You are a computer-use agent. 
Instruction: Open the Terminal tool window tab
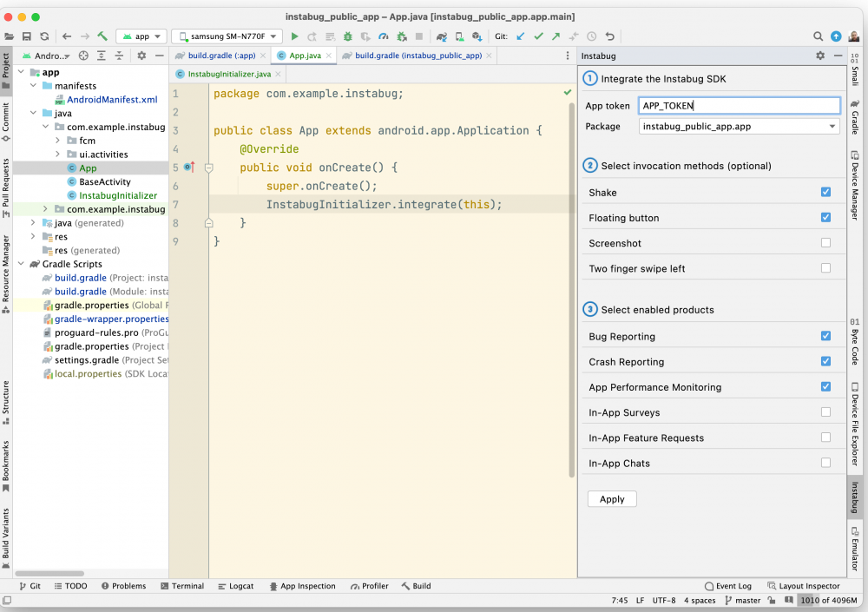[x=182, y=586]
